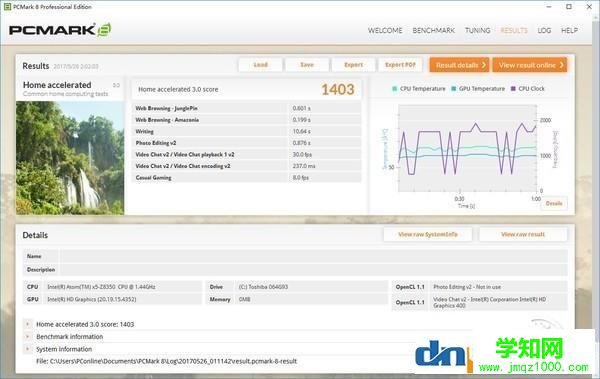The height and width of the screenshot is (379, 600).
Task: Click the Export PDF button
Action: click(400, 65)
